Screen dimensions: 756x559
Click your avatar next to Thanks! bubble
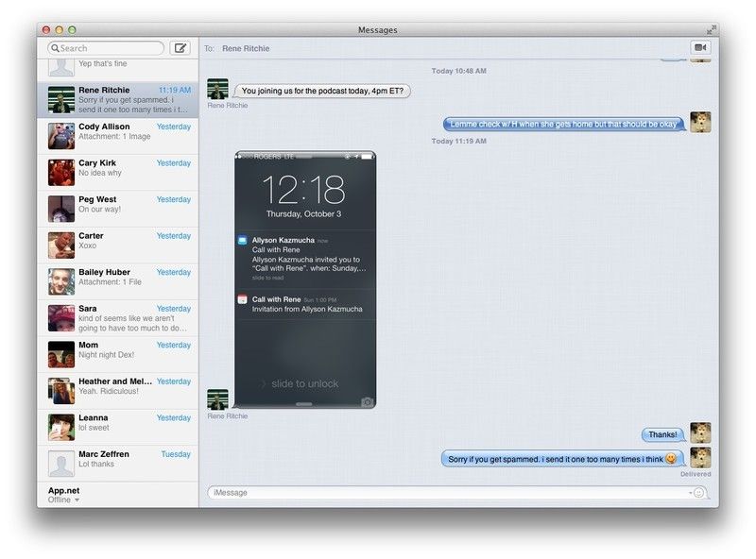pyautogui.click(x=700, y=433)
